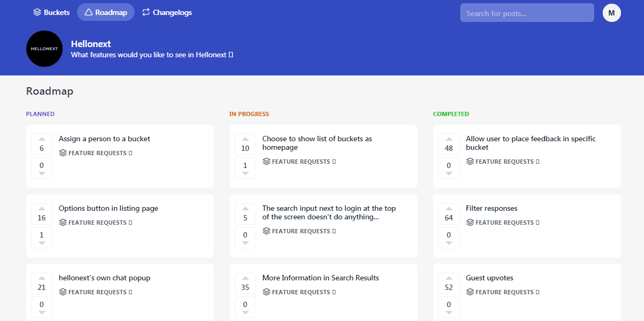This screenshot has width=644, height=321.
Task: Open 'Choose to show list of buckets' post
Action: point(317,143)
